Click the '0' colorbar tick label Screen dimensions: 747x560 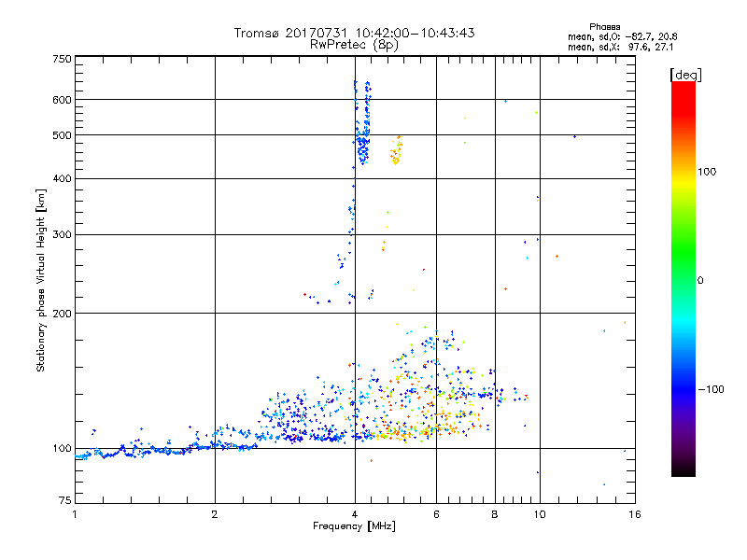(x=700, y=280)
